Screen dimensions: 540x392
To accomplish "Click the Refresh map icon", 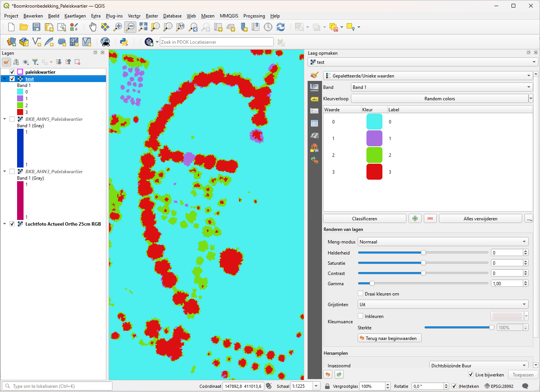I will 281,27.
